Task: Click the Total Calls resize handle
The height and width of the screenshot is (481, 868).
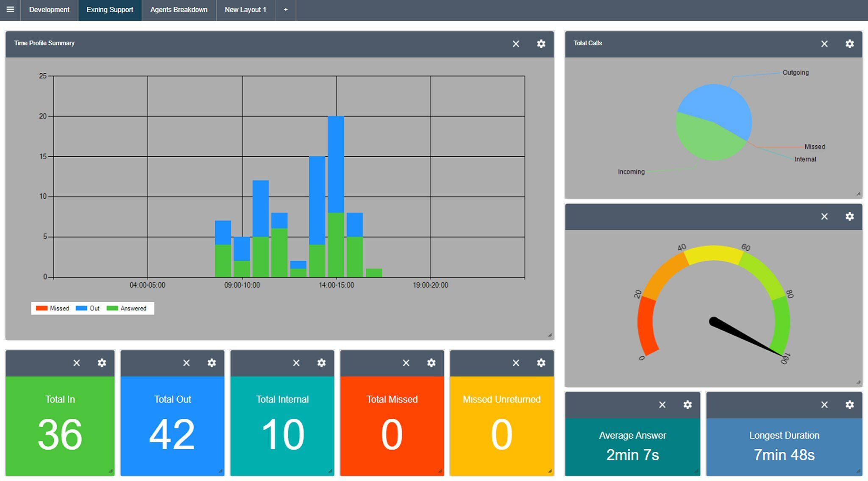Action: click(858, 194)
